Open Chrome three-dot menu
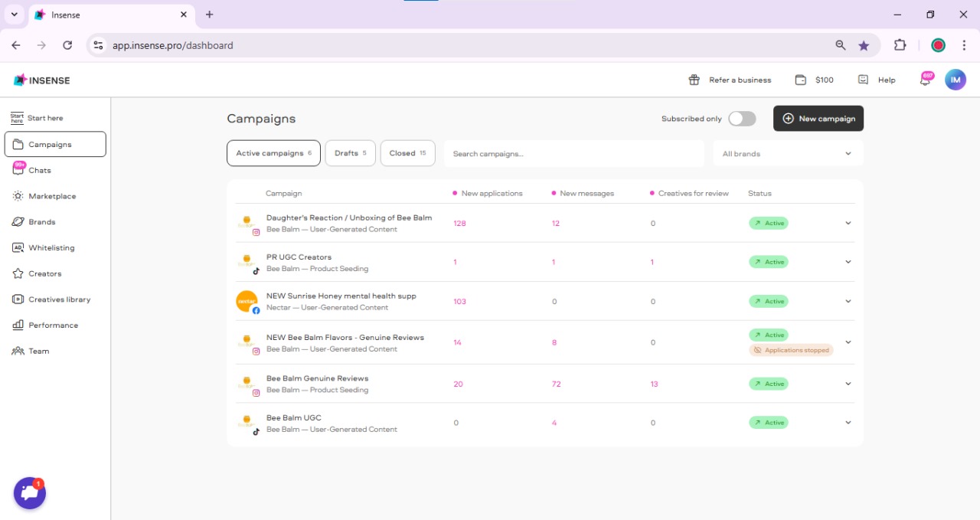Screen dimensions: 980x520 tap(964, 45)
